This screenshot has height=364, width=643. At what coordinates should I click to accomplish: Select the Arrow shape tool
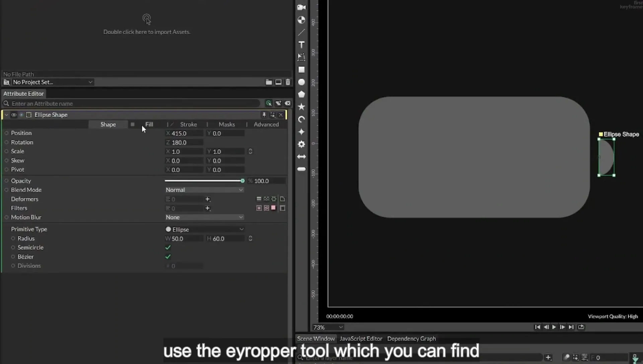point(301,157)
